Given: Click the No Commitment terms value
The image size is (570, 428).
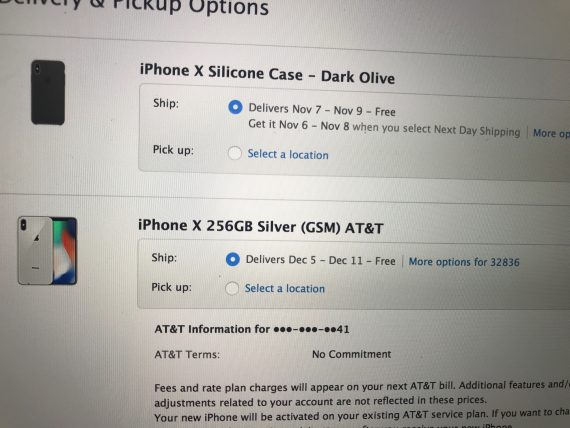Looking at the screenshot, I should coord(351,354).
